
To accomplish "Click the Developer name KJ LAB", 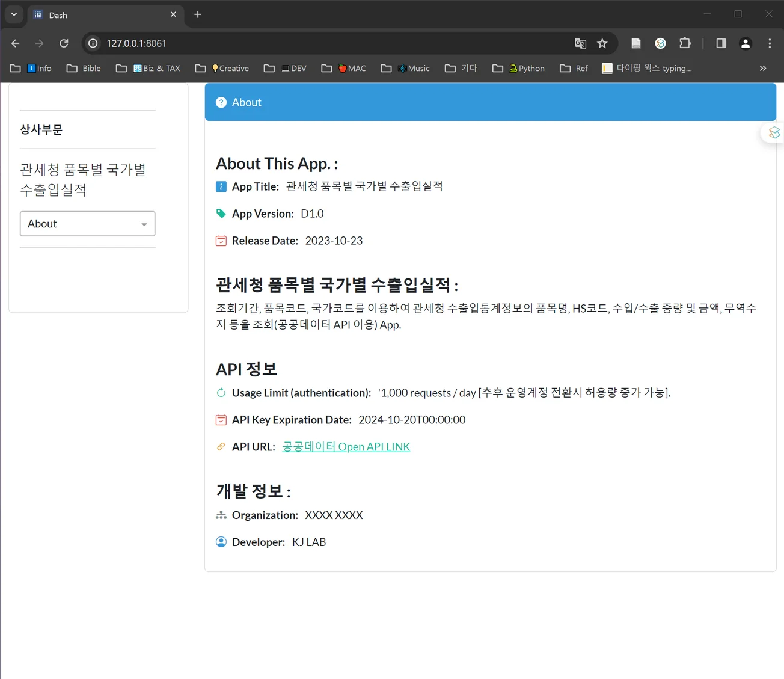I will tap(309, 542).
